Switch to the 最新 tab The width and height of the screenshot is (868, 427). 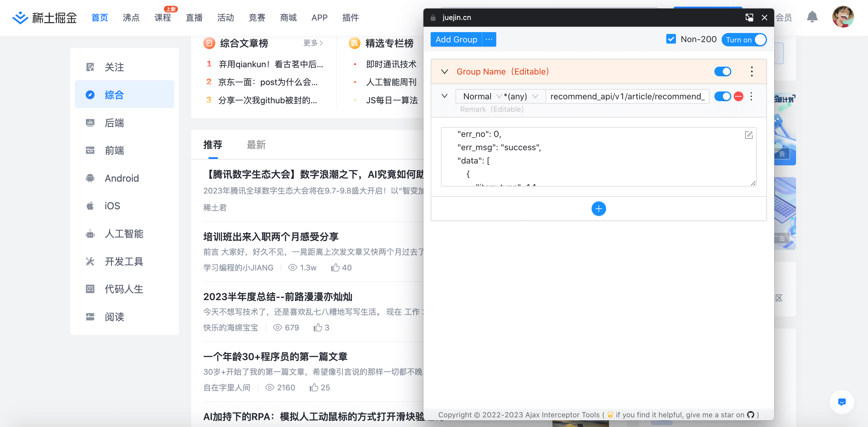pyautogui.click(x=256, y=145)
